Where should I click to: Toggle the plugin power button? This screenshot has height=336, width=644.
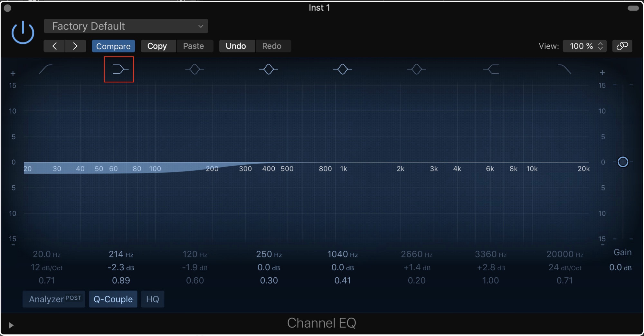23,33
